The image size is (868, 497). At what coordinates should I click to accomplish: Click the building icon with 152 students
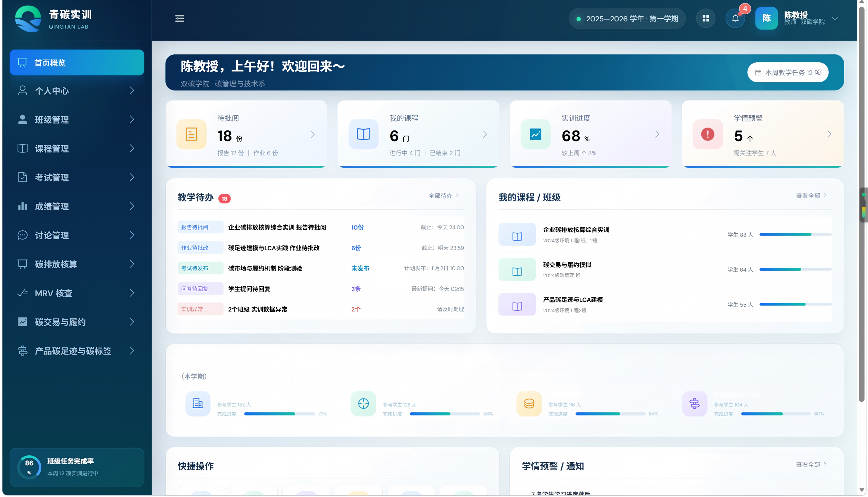tap(198, 404)
